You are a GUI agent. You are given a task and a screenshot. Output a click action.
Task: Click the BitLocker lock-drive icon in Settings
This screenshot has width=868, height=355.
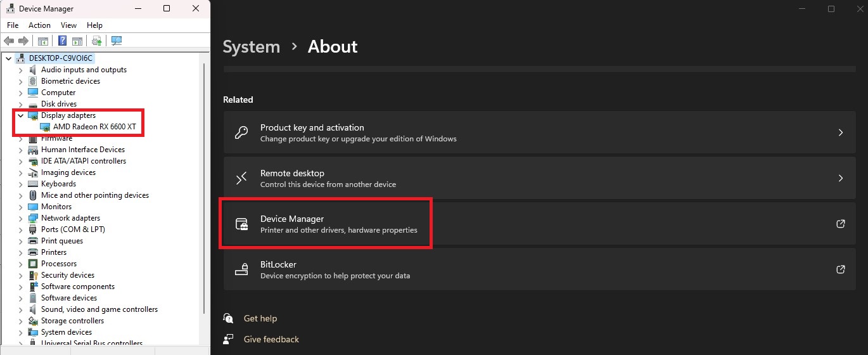pyautogui.click(x=241, y=269)
